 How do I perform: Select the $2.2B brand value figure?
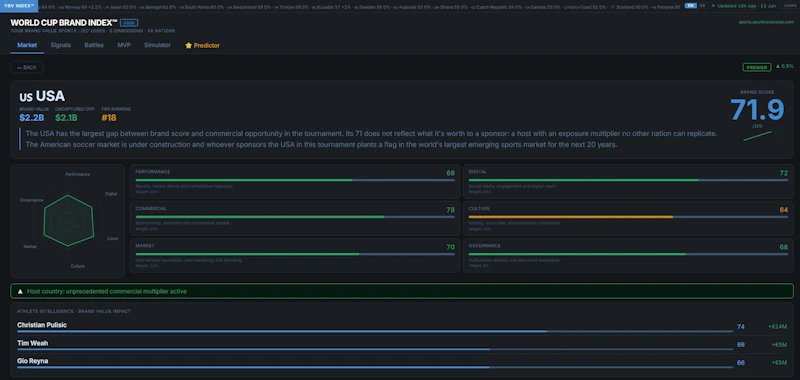pyautogui.click(x=32, y=118)
